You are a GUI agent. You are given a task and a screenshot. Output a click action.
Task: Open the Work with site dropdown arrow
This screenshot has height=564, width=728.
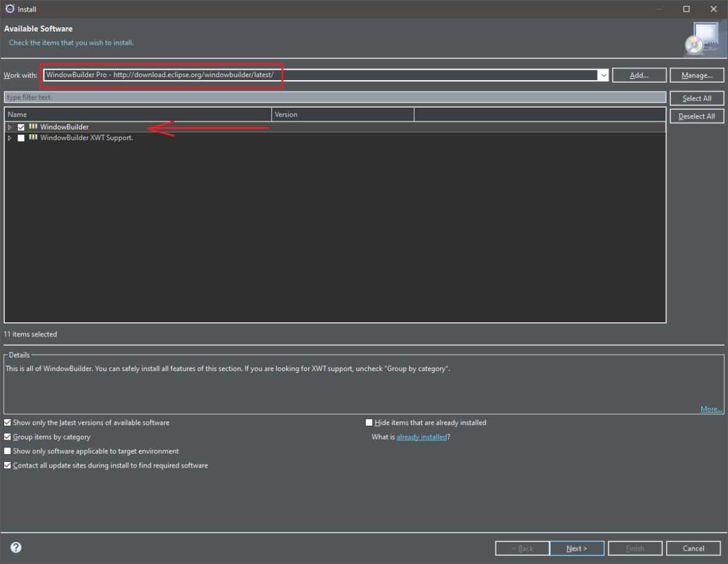coord(603,75)
